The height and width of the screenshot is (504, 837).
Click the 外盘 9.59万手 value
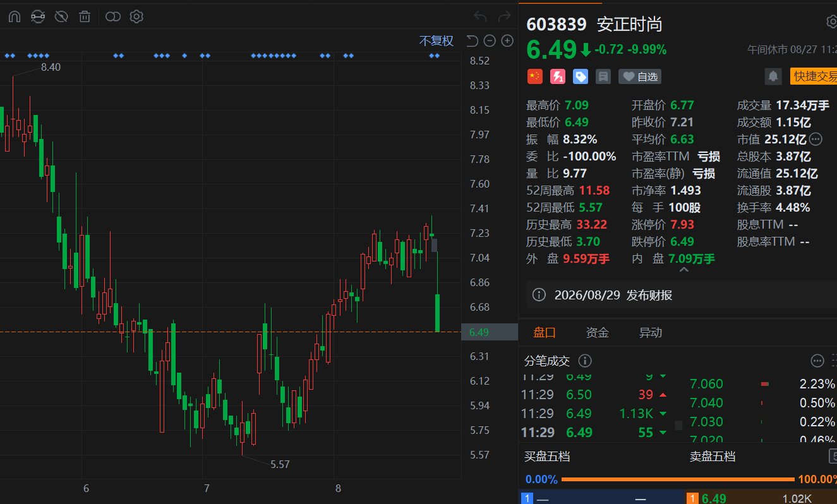click(586, 258)
